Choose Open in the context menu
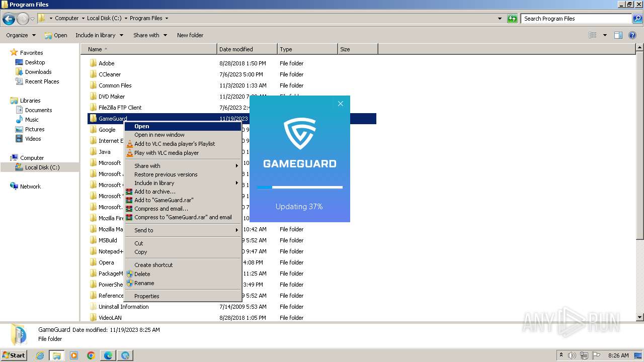This screenshot has width=644, height=362. [x=183, y=126]
